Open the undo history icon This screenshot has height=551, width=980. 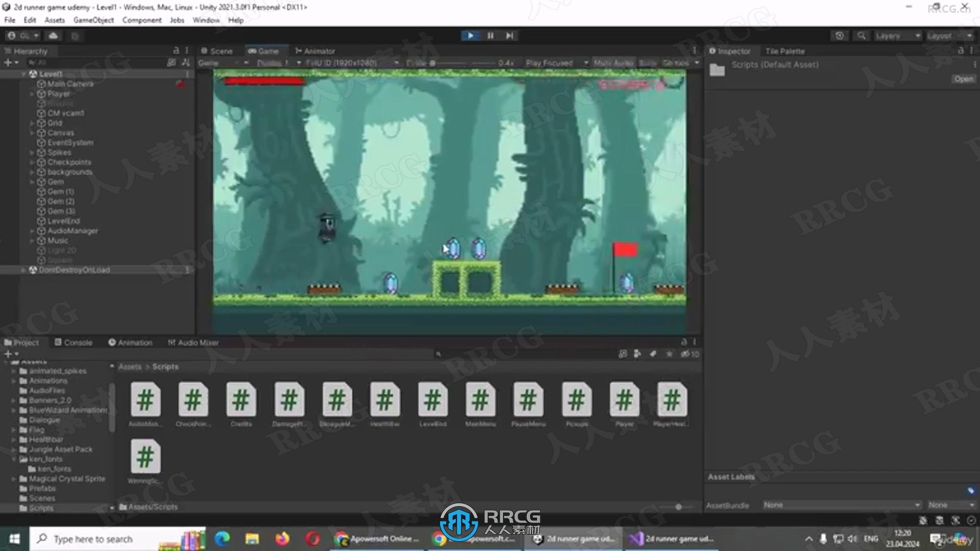(x=840, y=36)
